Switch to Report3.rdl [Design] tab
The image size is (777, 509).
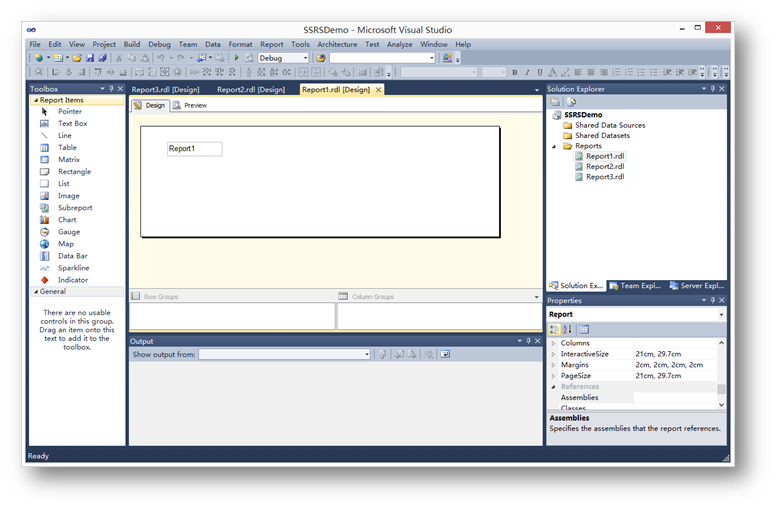pos(166,90)
